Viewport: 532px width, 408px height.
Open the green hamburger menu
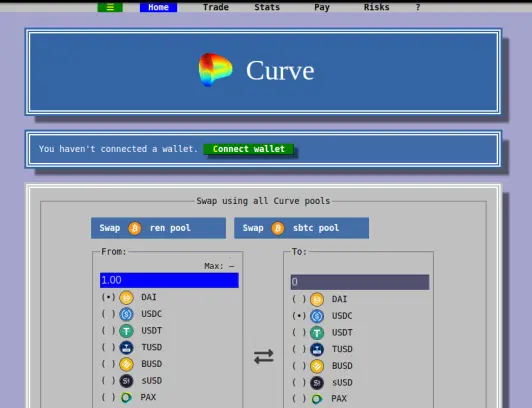110,7
